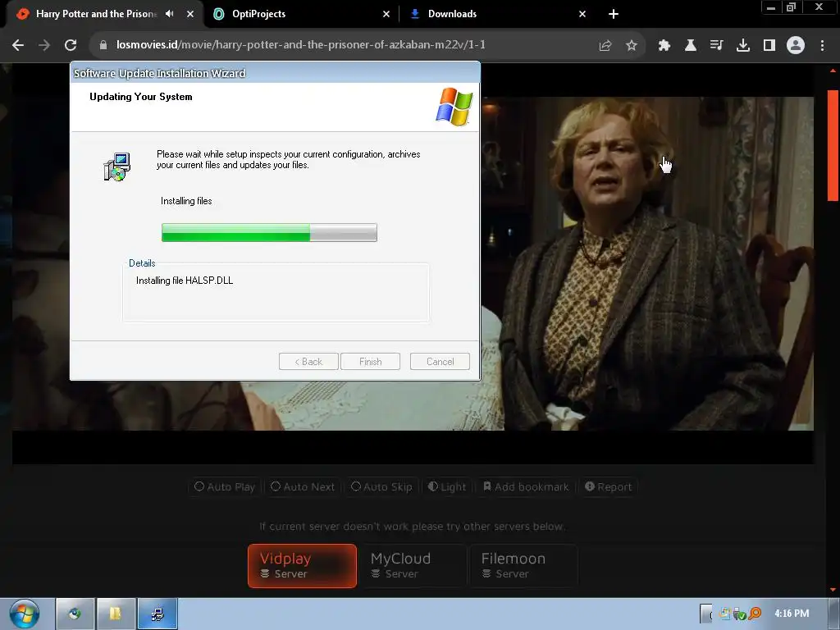The width and height of the screenshot is (840, 630).
Task: Click Finish in the update wizard
Action: [x=370, y=362]
